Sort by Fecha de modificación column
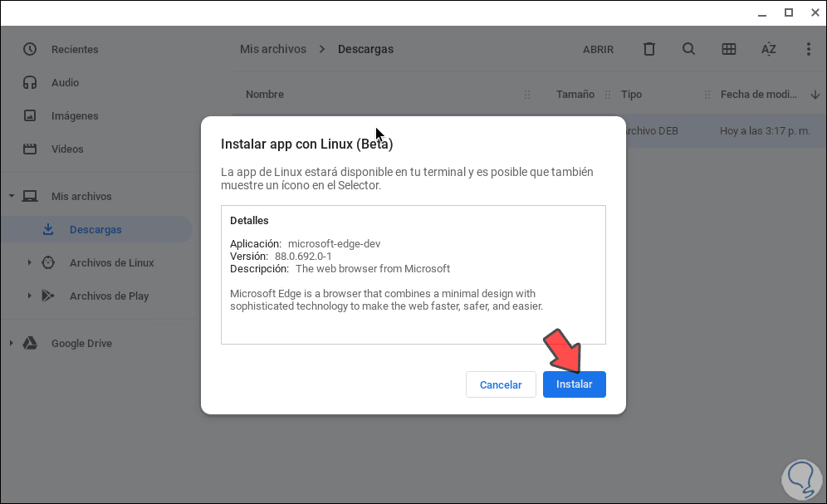827x504 pixels. coord(758,95)
